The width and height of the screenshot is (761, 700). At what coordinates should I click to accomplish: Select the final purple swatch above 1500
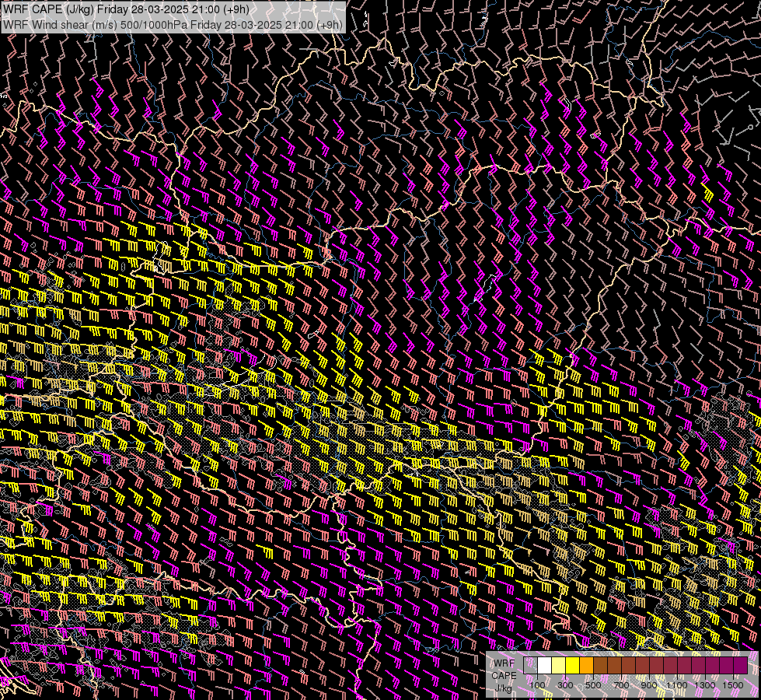(x=741, y=666)
